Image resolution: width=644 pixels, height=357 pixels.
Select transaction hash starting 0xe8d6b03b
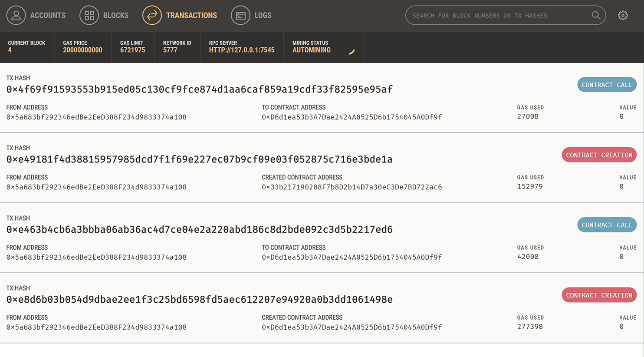pos(199,300)
